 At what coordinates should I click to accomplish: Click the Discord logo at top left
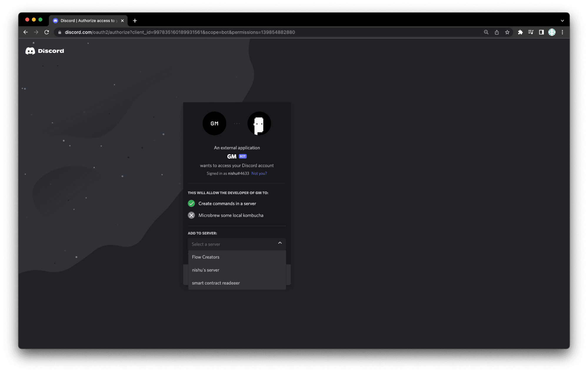click(45, 51)
